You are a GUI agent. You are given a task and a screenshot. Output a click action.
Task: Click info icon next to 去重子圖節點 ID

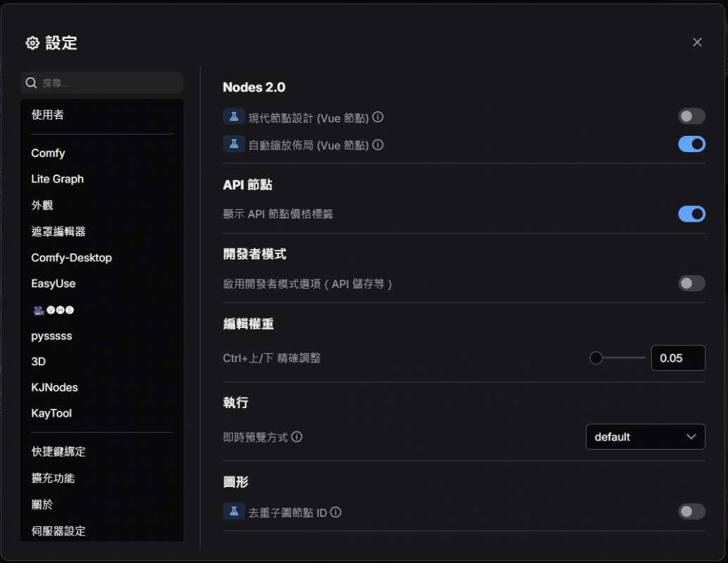click(336, 512)
